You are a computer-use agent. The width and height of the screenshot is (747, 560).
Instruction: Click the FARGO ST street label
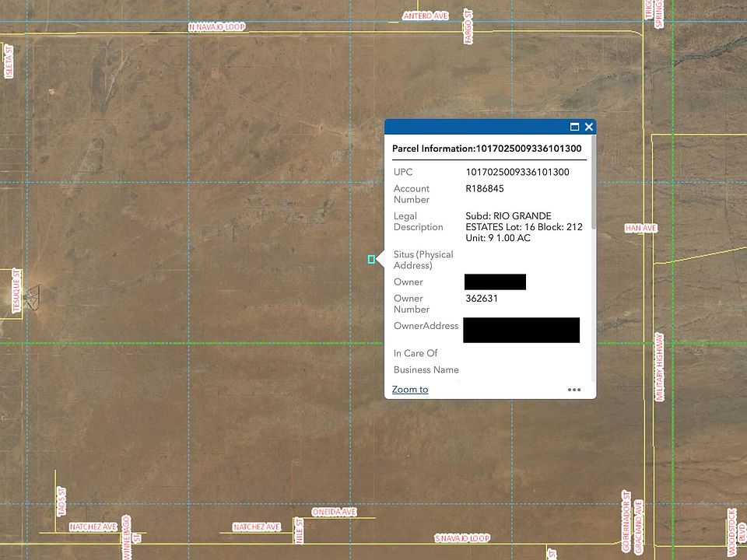[468, 26]
